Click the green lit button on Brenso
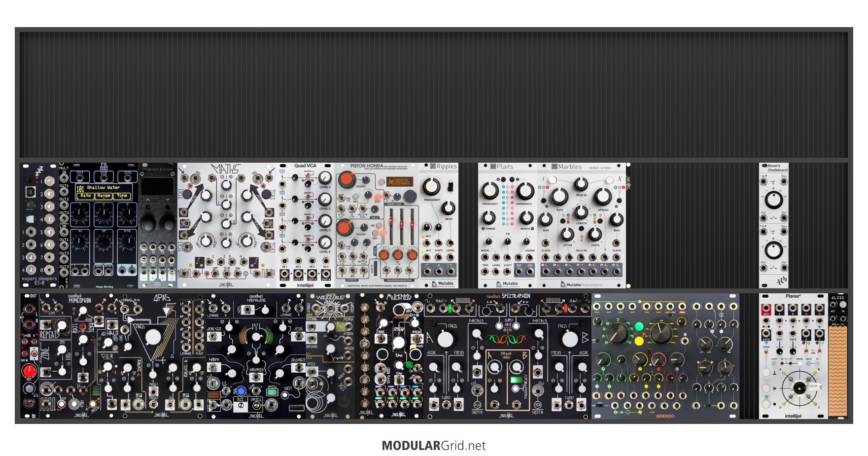 639,326
